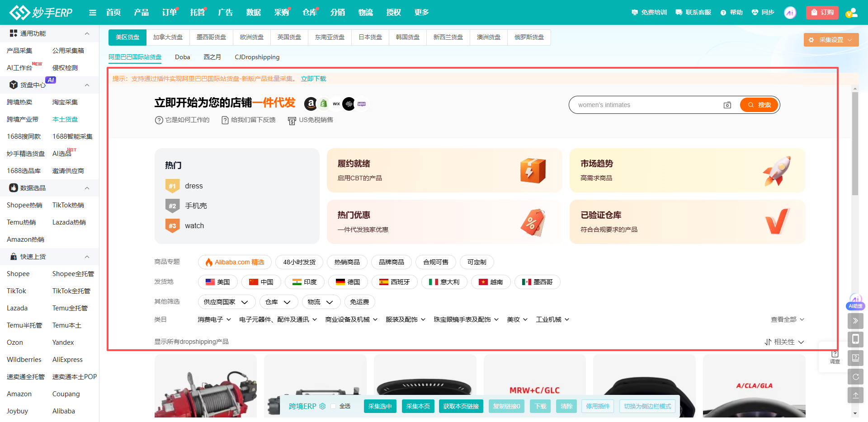
Task: Click the 市场趋势 rocket card
Action: click(x=687, y=170)
